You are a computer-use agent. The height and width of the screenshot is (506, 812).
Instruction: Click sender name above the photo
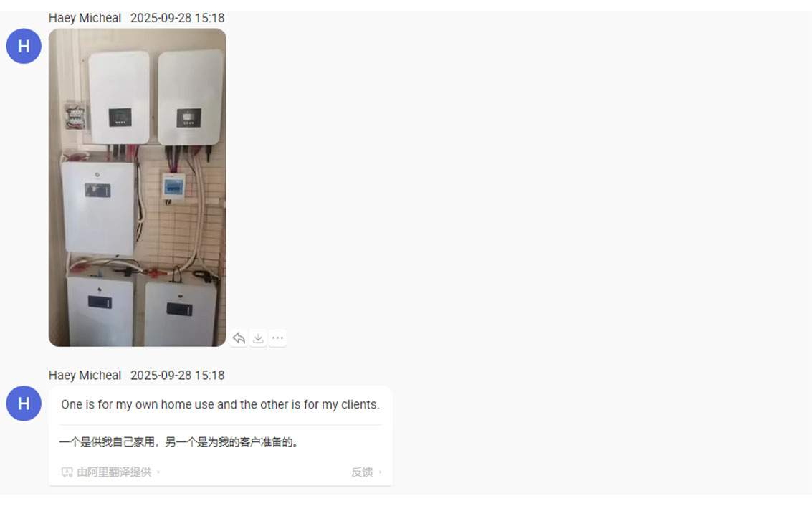(85, 18)
